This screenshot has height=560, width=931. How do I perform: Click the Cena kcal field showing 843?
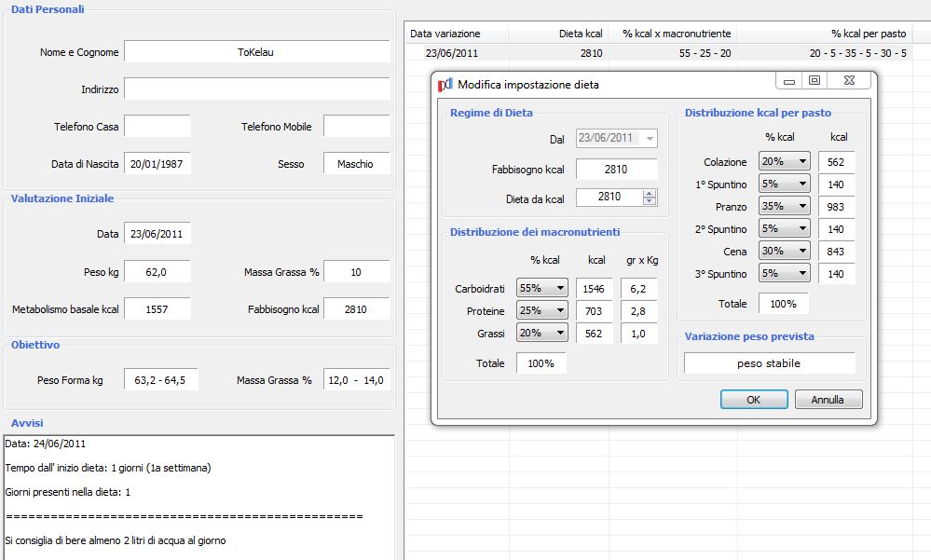836,252
